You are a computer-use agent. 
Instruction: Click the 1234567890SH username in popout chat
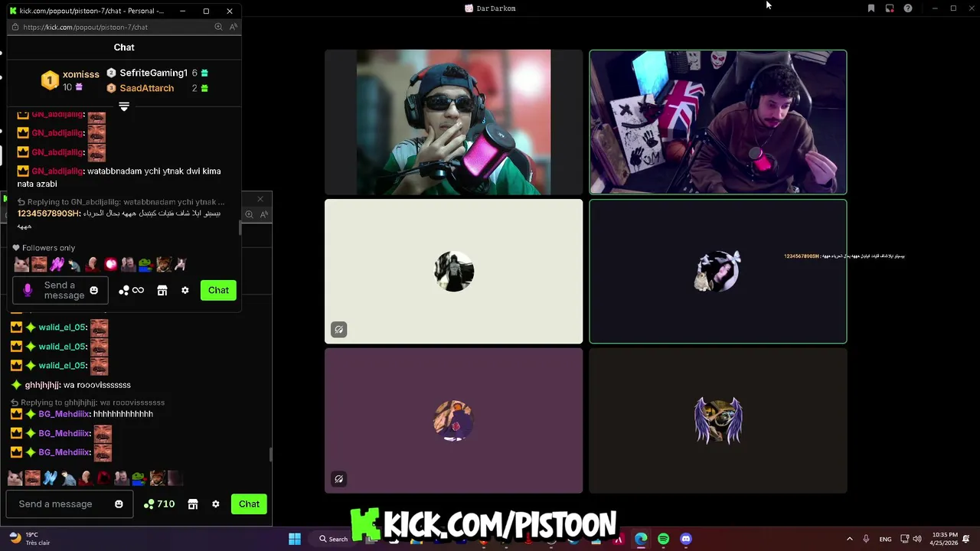(x=48, y=214)
